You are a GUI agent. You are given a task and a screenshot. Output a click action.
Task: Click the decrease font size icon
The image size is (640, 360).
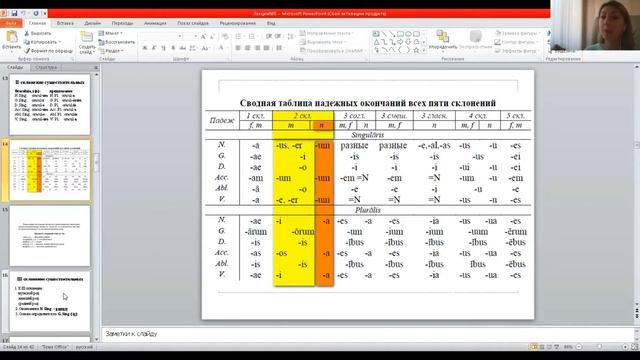click(212, 37)
